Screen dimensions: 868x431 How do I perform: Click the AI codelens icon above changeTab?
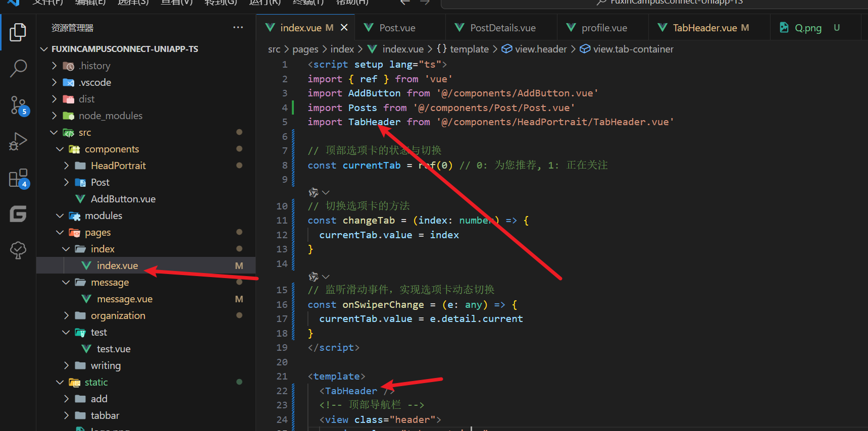pos(314,192)
